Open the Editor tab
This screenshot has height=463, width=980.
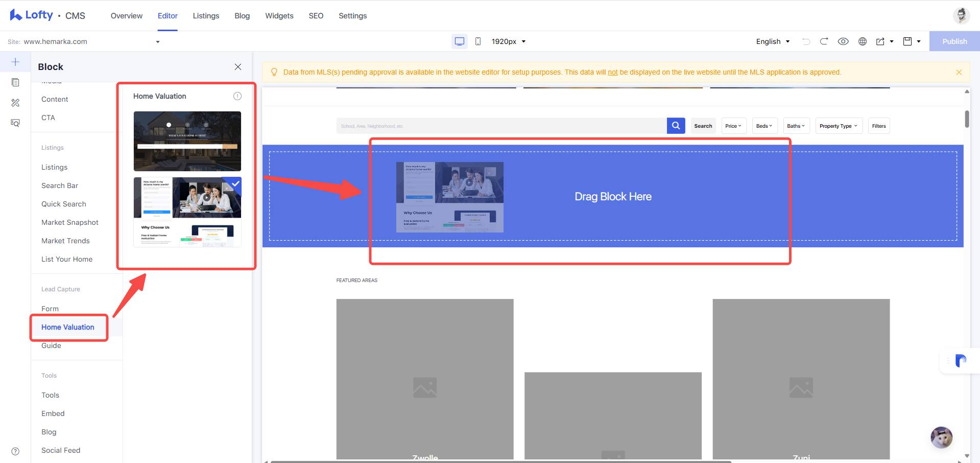tap(168, 16)
